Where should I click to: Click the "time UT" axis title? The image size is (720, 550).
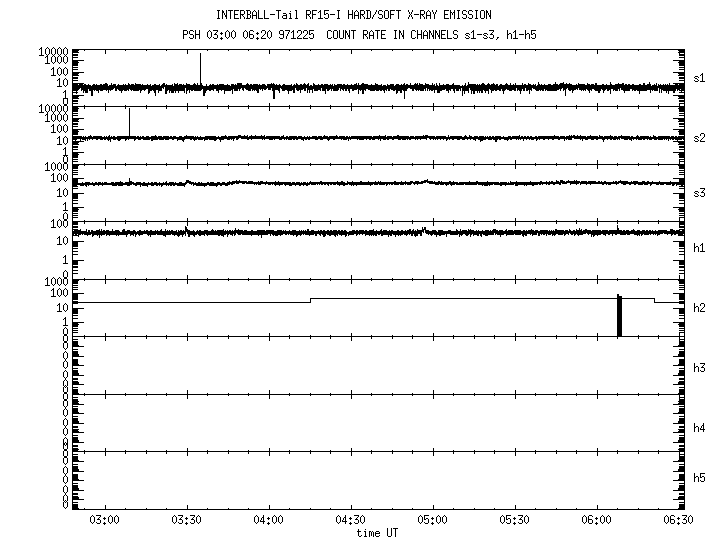pyautogui.click(x=378, y=534)
